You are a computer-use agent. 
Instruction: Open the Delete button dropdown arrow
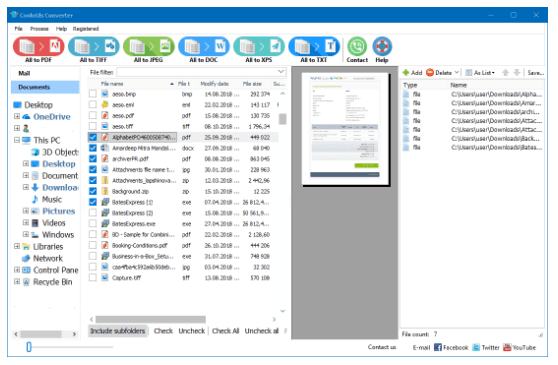point(457,73)
